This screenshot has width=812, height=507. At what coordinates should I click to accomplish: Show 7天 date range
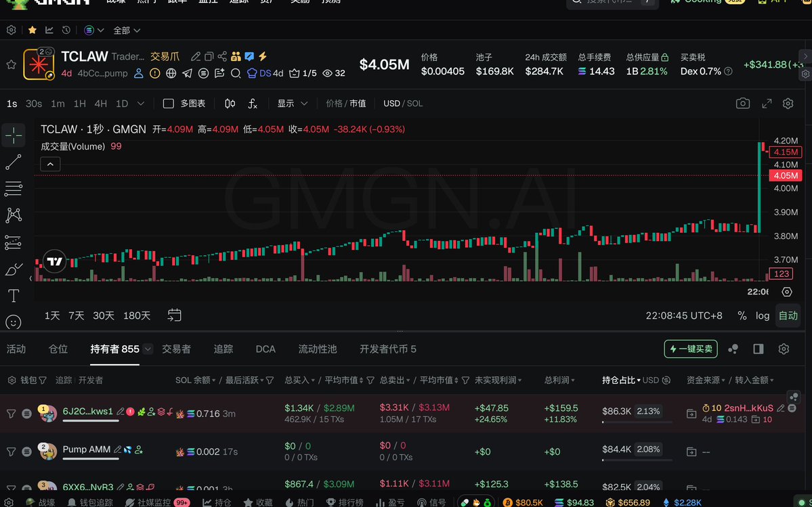tap(76, 315)
